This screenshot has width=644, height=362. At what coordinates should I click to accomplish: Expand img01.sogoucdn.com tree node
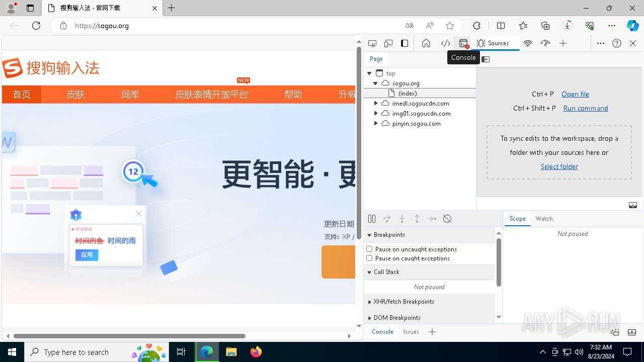[375, 113]
